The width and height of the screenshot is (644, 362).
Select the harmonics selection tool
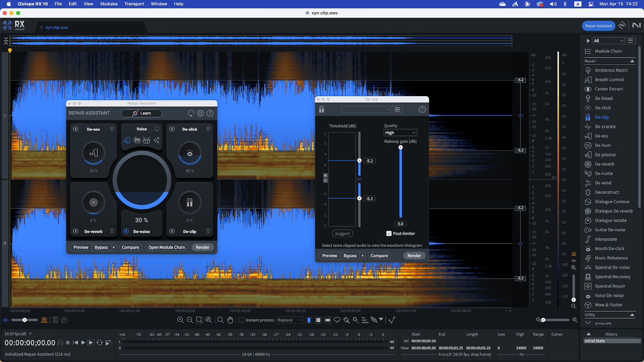365,320
